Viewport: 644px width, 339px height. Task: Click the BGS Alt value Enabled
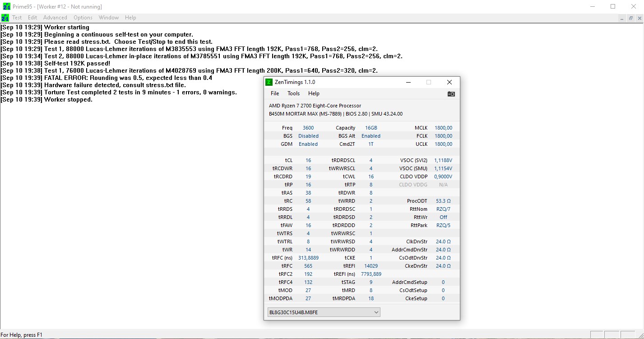point(371,136)
